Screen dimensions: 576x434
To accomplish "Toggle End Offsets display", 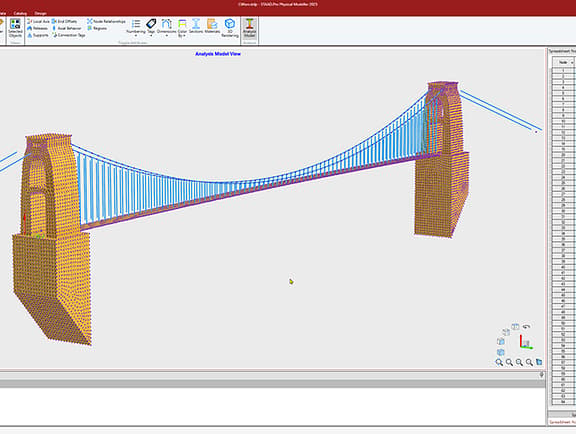I will pos(64,22).
